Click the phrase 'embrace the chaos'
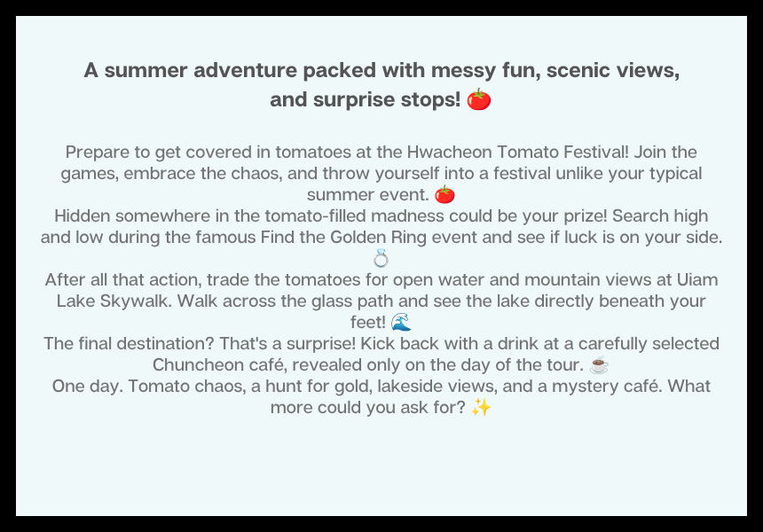Screen dimensions: 763x532 pos(203,174)
